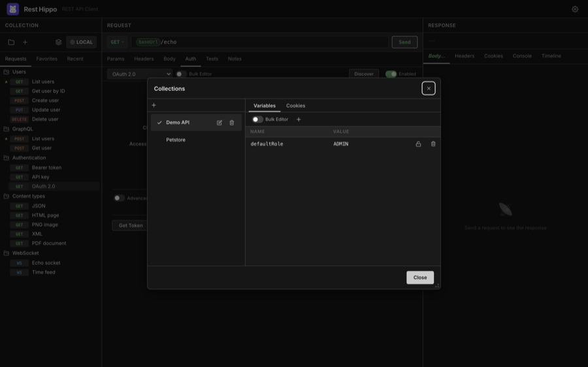Open the response Console tab
This screenshot has height=367, width=588.
click(x=522, y=56)
